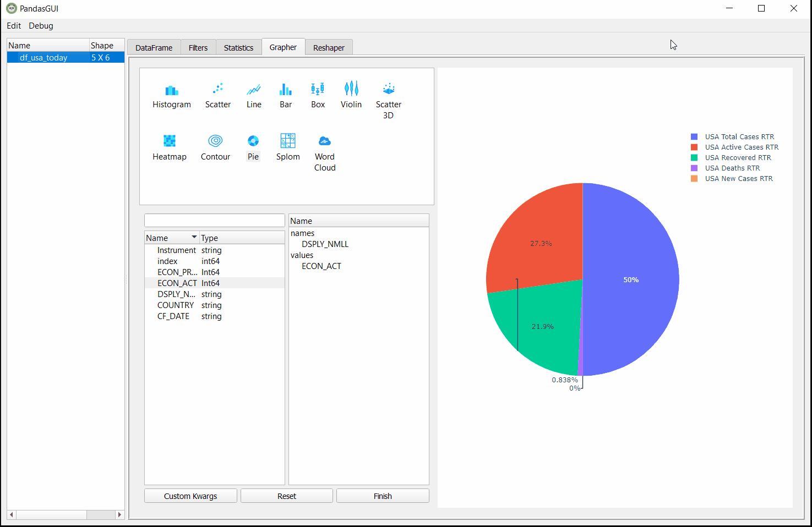
Task: Pick the Line chart icon
Action: [x=254, y=89]
